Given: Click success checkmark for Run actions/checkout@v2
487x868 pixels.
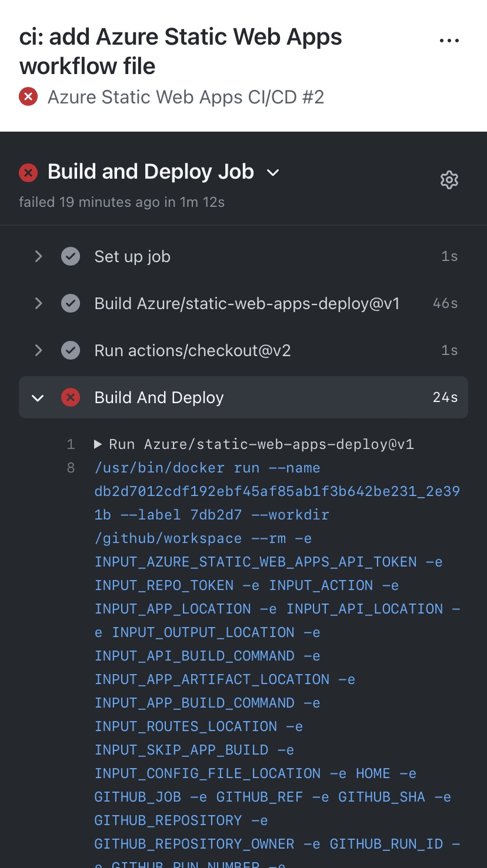Looking at the screenshot, I should (x=71, y=350).
